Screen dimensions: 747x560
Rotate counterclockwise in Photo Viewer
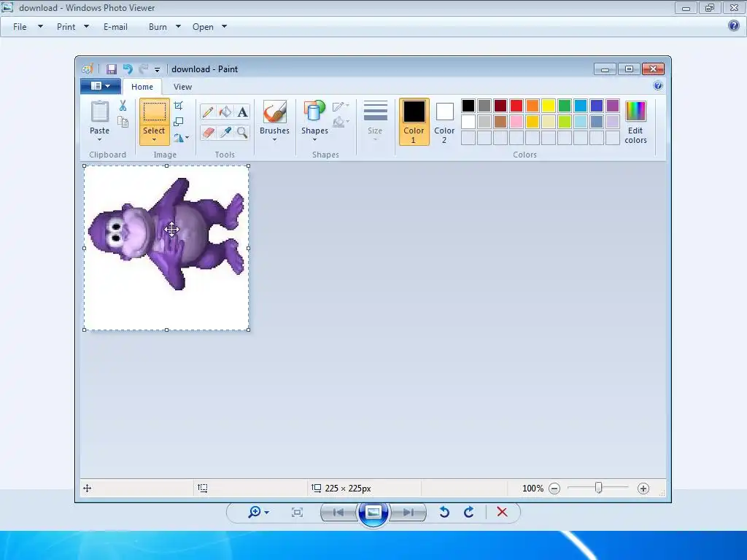point(444,512)
